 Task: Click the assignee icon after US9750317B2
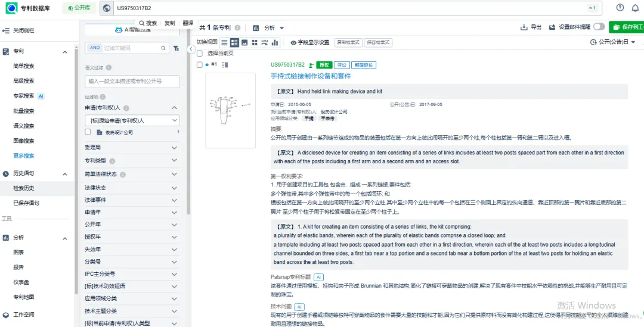click(x=311, y=66)
